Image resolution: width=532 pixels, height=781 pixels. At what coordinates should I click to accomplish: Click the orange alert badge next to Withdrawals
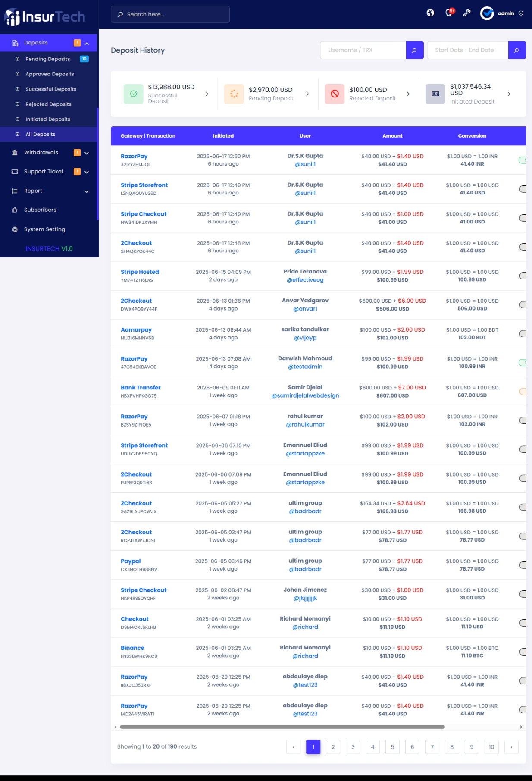click(77, 152)
